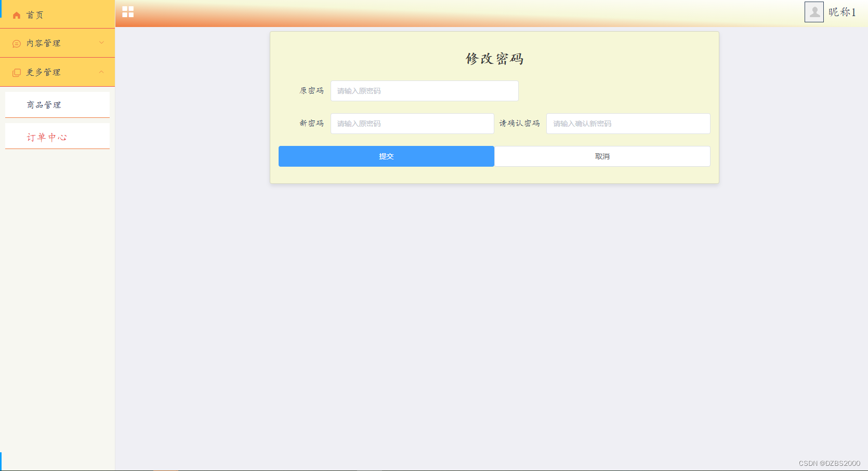Click the user avatar image
Image resolution: width=868 pixels, height=471 pixels.
pos(814,12)
